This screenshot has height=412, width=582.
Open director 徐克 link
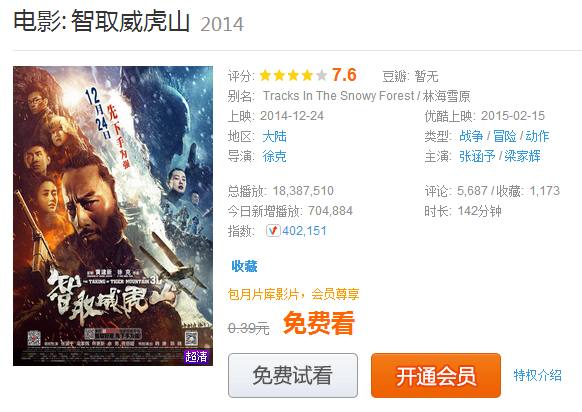274,156
